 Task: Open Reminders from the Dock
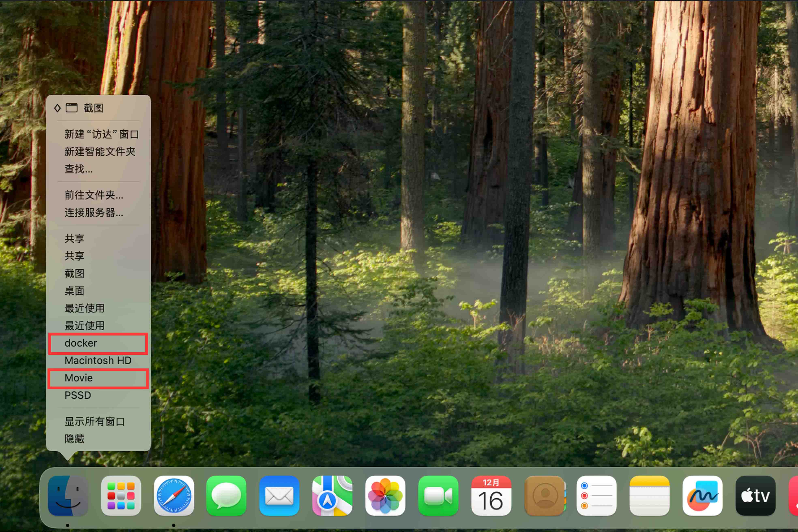tap(597, 496)
